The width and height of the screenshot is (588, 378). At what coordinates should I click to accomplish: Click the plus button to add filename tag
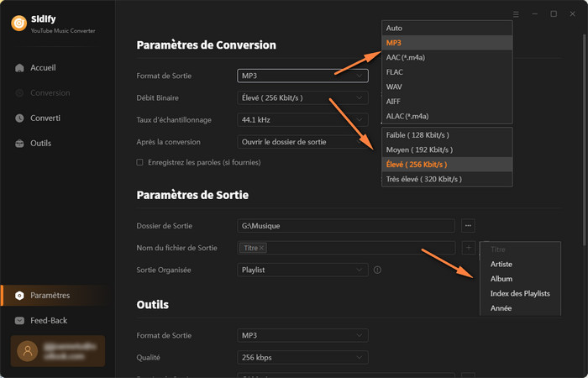tap(468, 248)
